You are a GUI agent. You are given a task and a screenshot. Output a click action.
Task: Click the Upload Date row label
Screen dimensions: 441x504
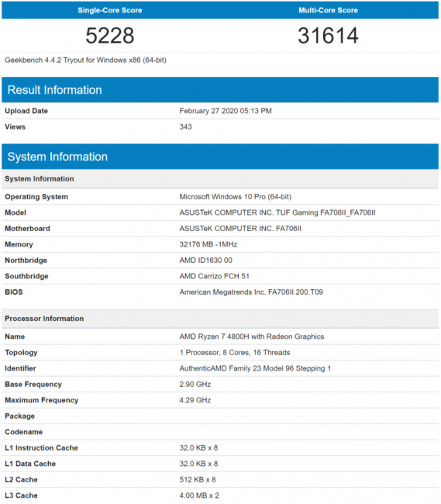(26, 111)
